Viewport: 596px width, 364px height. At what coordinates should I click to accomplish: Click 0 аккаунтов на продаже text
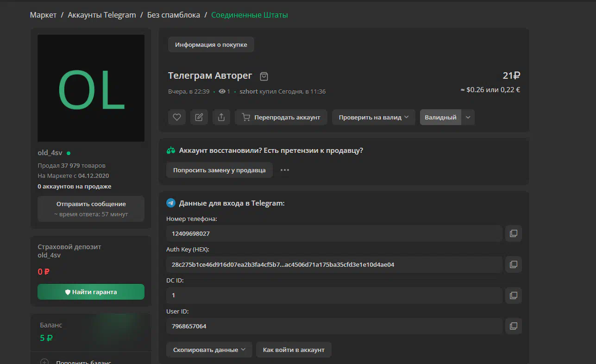74,187
